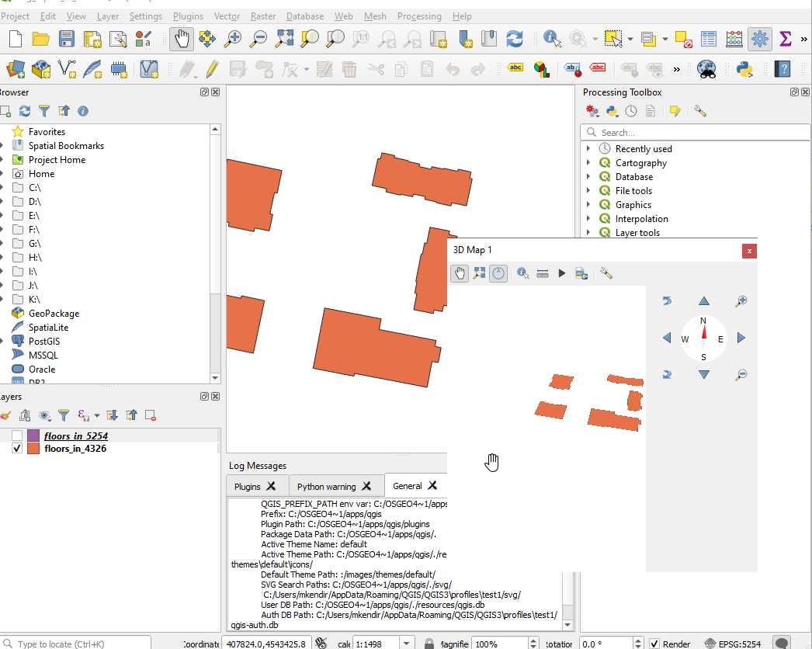Play animations in the 3D Map toolbar

point(561,273)
